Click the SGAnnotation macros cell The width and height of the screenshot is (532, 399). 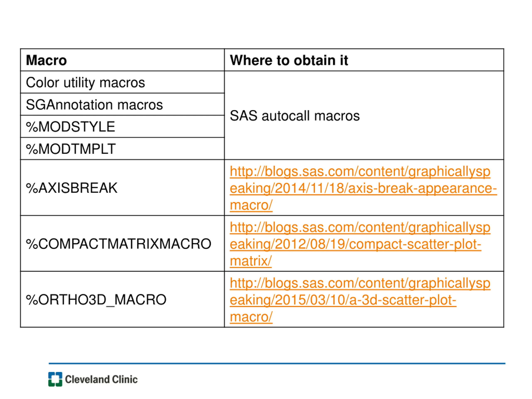(x=122, y=104)
